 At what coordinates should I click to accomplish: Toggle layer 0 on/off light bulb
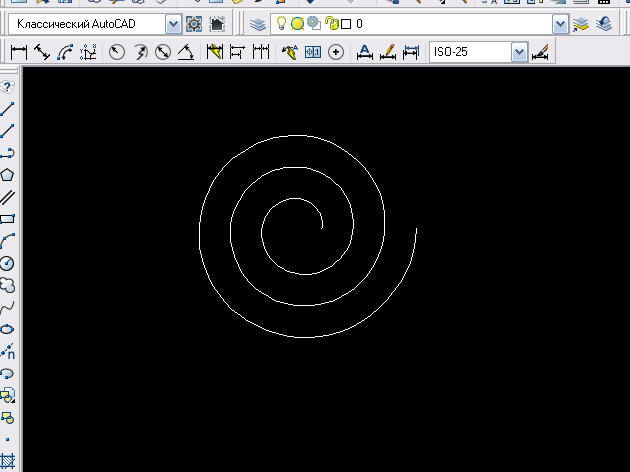pos(282,23)
